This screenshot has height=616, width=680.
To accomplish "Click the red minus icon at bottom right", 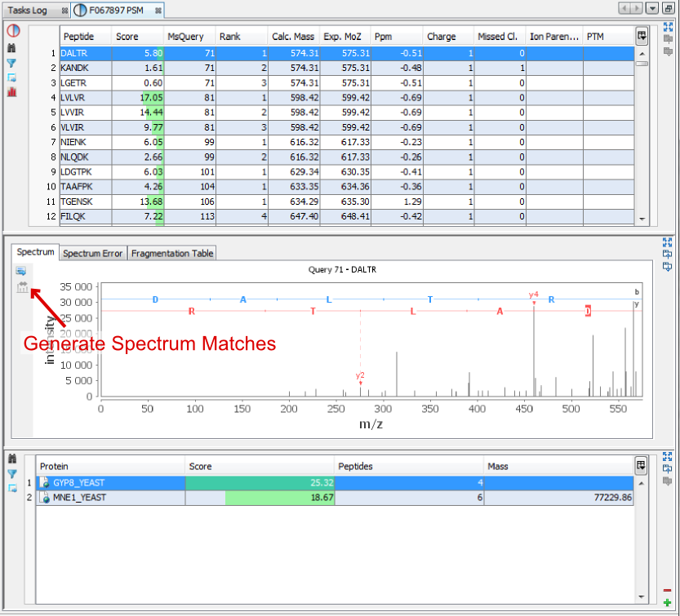I will tap(668, 590).
